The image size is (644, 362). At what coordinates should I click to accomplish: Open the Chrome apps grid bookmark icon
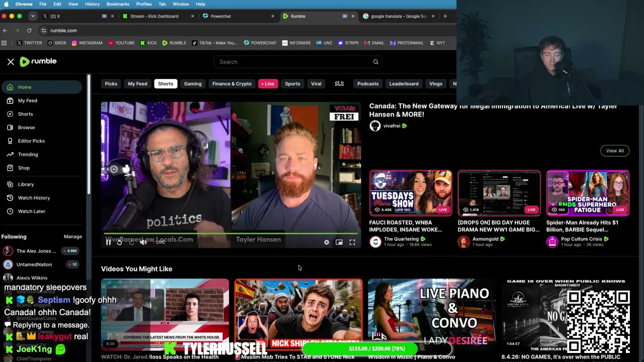pos(5,43)
